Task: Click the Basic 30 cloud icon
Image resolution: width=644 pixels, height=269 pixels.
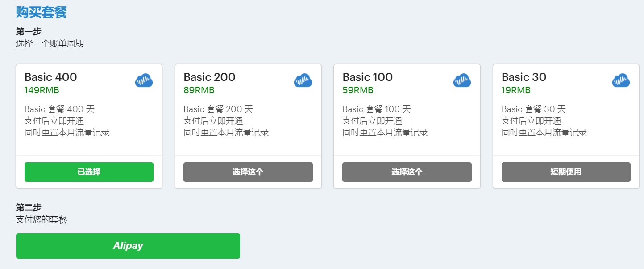Action: [x=621, y=80]
